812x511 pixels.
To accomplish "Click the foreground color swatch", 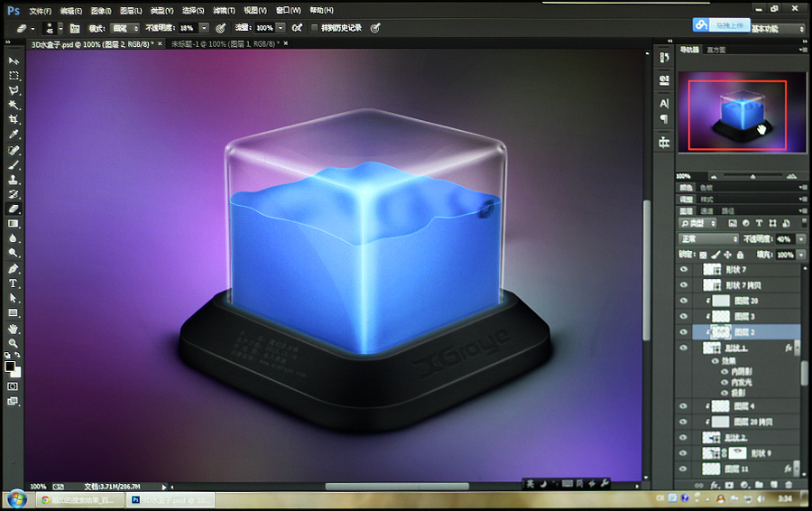I will (10, 367).
